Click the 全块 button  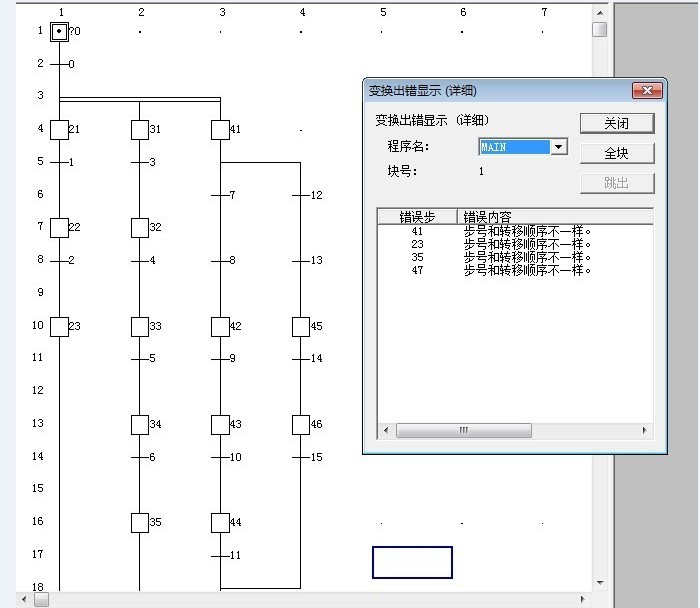click(616, 153)
